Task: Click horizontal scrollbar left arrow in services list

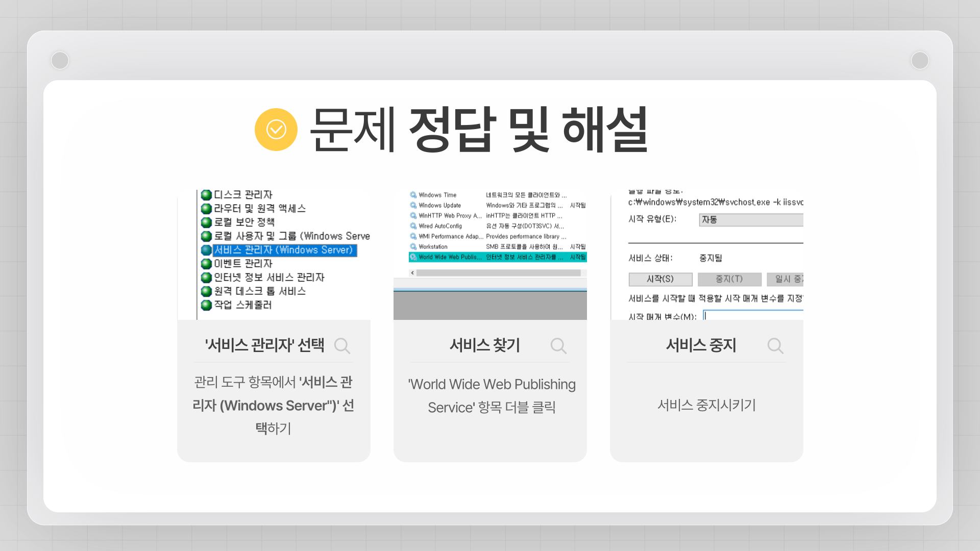Action: click(x=412, y=273)
